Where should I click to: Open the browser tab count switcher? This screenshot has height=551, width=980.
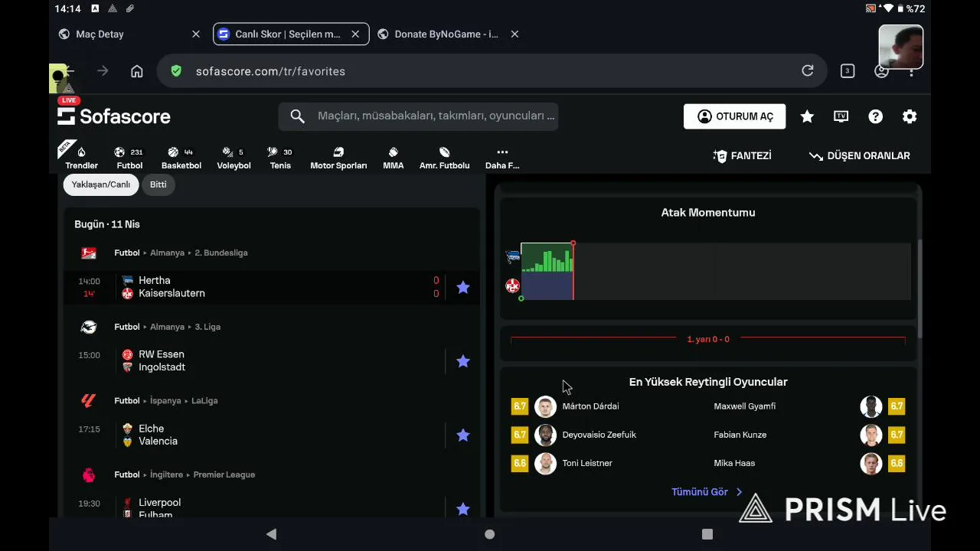[848, 71]
